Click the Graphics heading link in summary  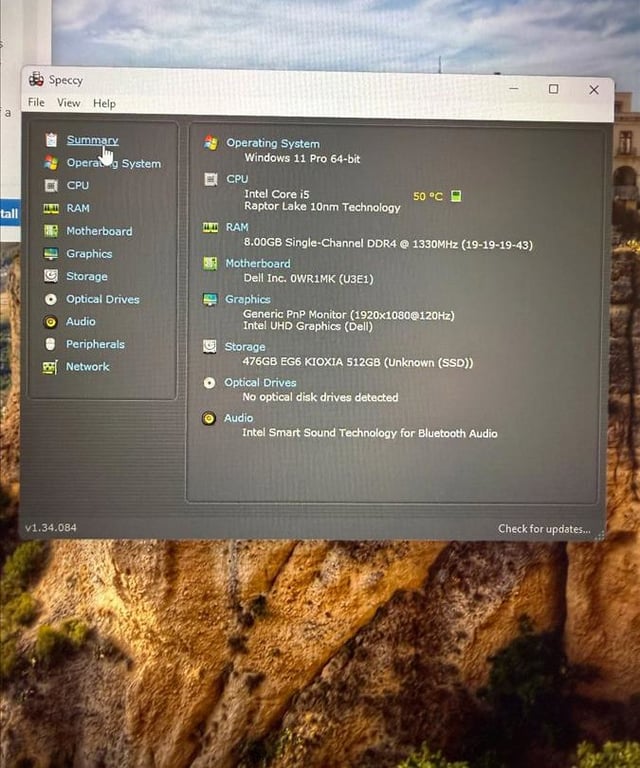click(248, 299)
